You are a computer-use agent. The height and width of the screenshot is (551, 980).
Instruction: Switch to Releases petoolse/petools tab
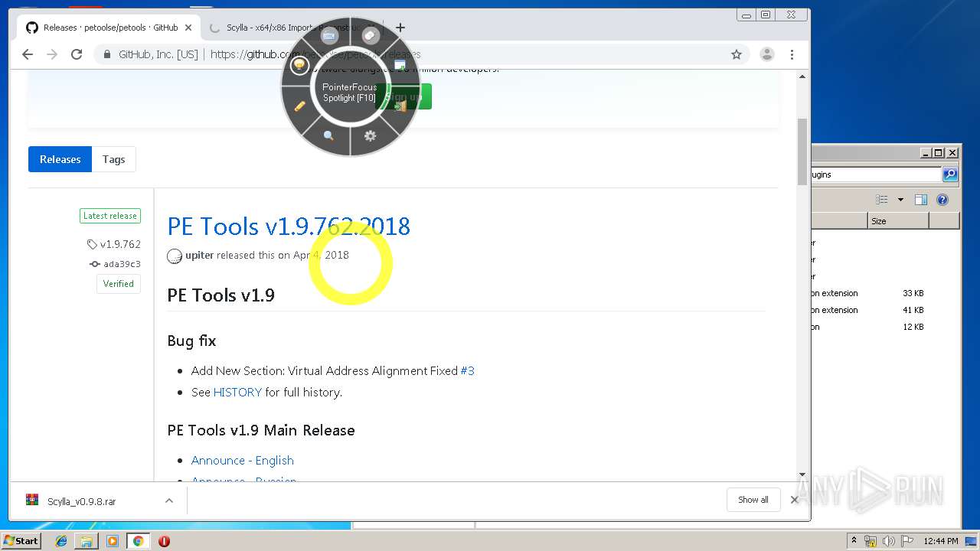click(110, 28)
